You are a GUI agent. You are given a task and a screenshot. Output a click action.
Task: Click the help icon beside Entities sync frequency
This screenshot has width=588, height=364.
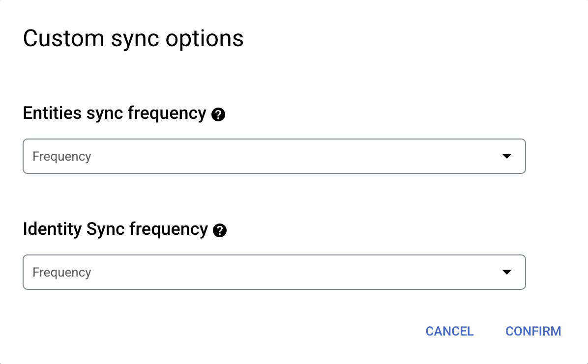pyautogui.click(x=218, y=114)
